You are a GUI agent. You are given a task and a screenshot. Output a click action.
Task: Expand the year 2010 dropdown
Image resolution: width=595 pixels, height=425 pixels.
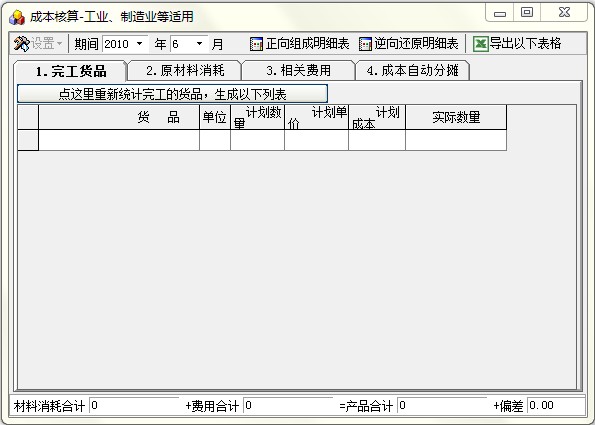click(x=140, y=44)
